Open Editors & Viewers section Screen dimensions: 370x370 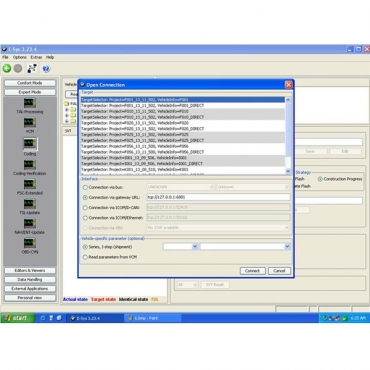[30, 271]
